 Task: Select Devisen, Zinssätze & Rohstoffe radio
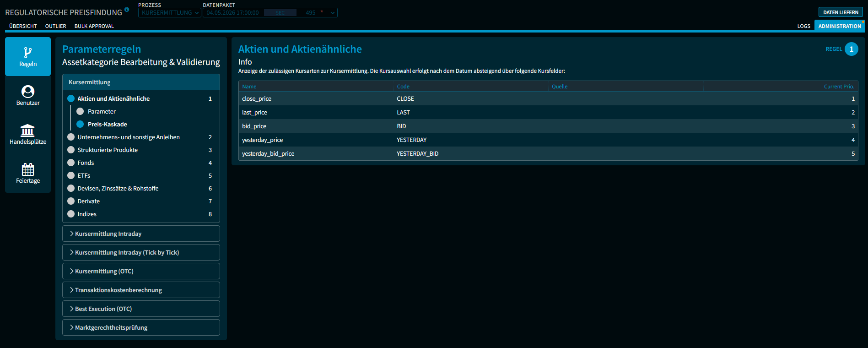point(71,188)
